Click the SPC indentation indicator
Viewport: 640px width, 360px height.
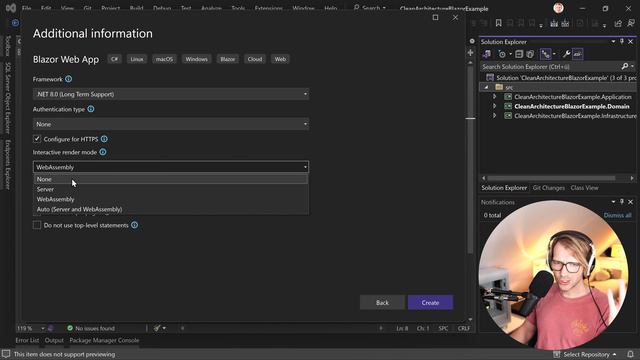pos(443,328)
